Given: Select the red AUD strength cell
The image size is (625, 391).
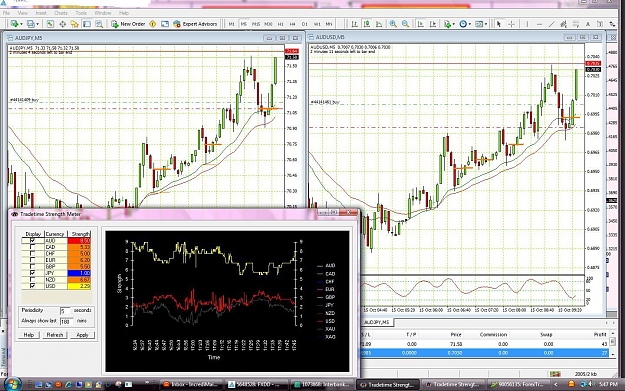Looking at the screenshot, I should coord(79,241).
